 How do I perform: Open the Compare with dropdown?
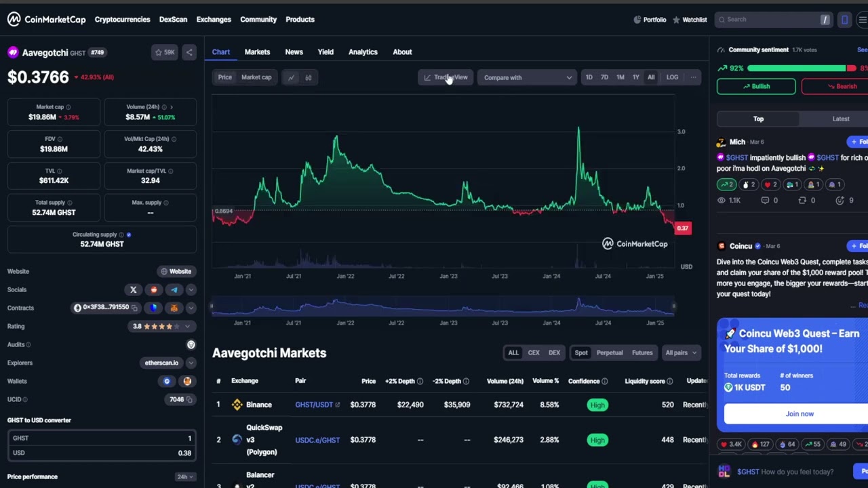pos(527,77)
